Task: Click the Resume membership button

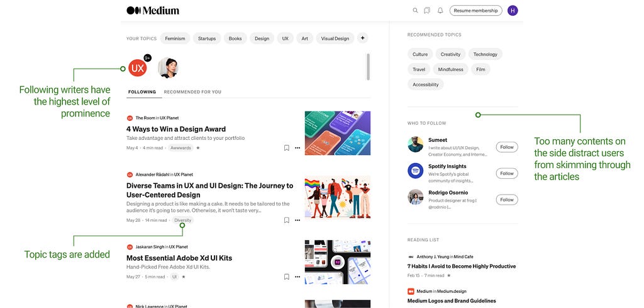Action: [x=475, y=11]
